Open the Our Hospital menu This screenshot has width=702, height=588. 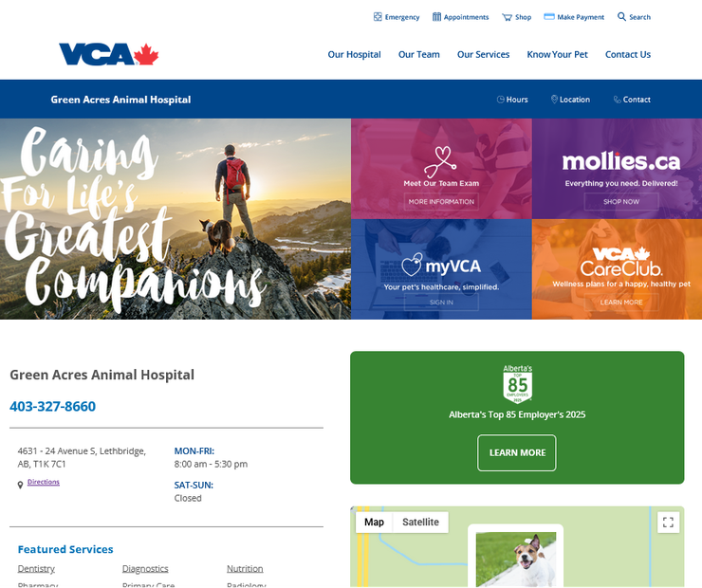coord(354,55)
